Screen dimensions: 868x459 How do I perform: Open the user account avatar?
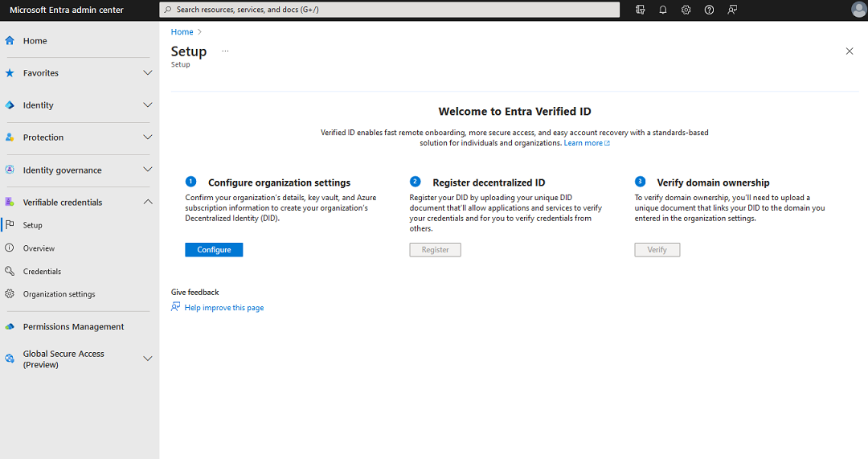point(858,10)
